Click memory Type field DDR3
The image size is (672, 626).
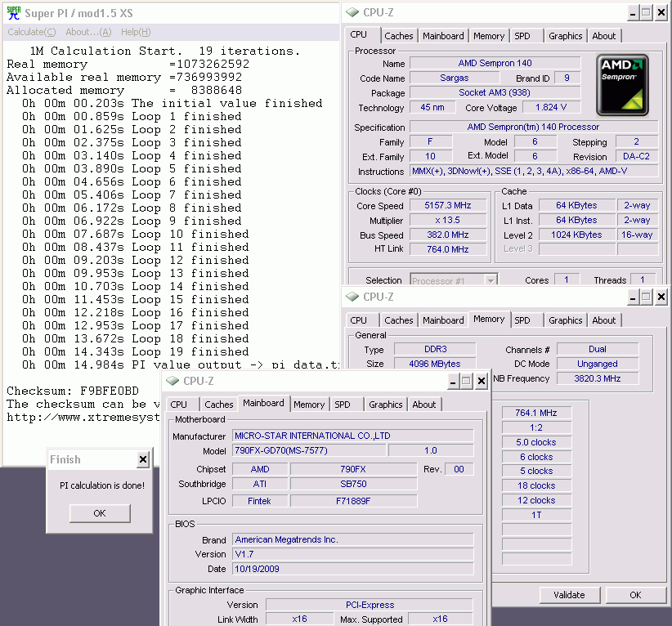(435, 349)
